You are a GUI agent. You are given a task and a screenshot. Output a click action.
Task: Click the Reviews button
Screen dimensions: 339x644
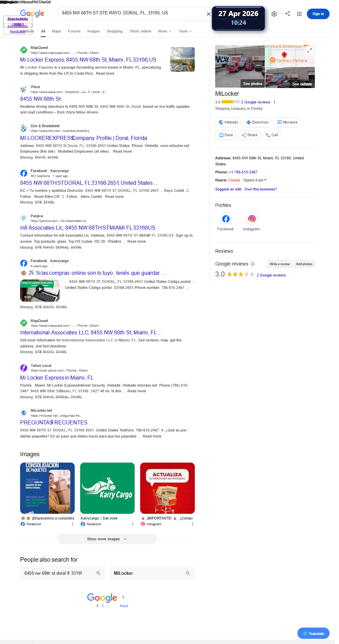(287, 122)
